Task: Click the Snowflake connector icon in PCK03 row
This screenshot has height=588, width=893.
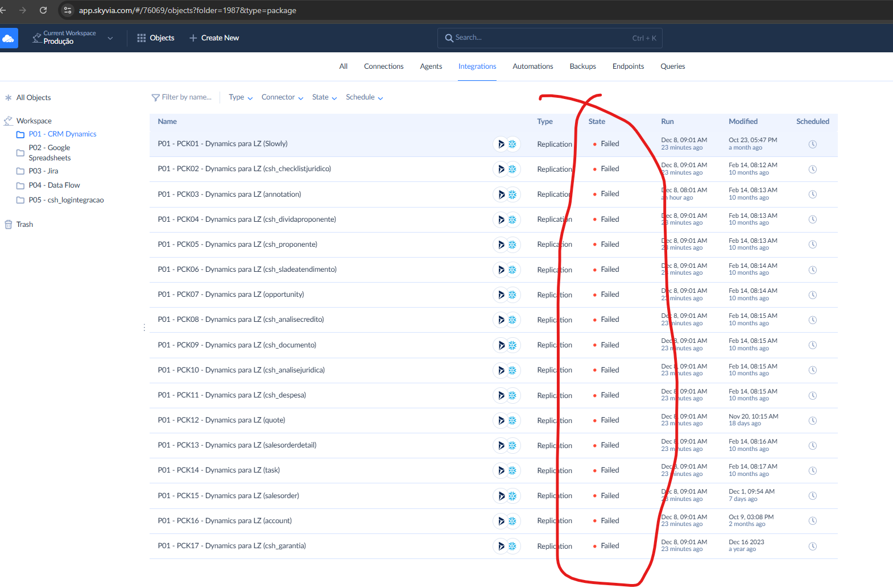Action: tap(512, 194)
